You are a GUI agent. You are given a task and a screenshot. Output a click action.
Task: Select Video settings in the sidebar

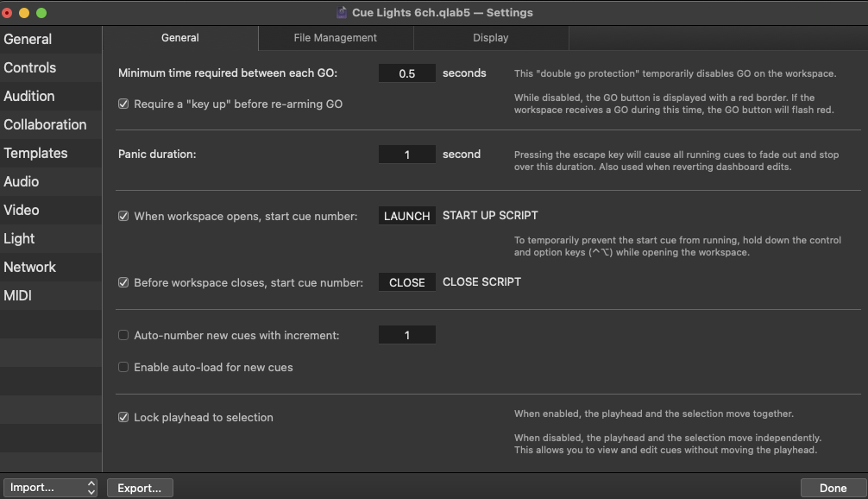point(22,210)
